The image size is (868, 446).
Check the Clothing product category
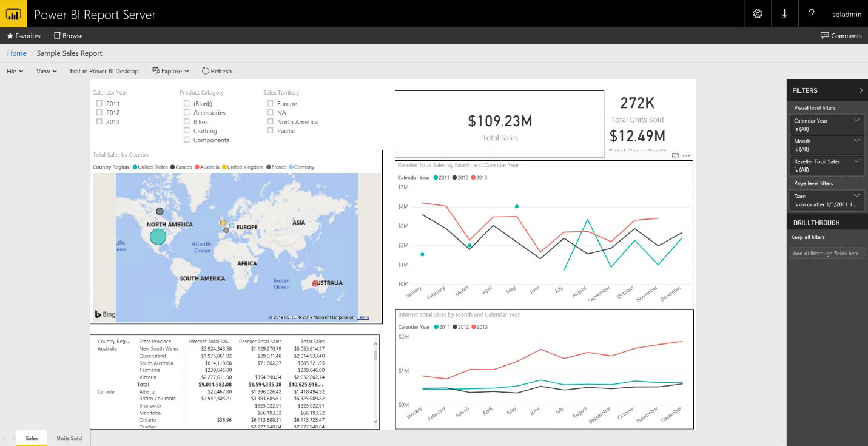pos(187,130)
